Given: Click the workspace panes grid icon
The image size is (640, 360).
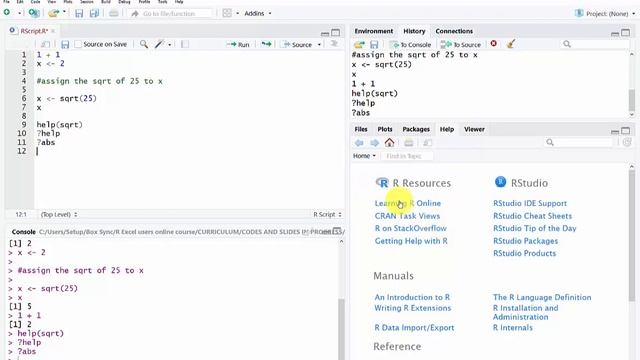Looking at the screenshot, I should click(227, 13).
